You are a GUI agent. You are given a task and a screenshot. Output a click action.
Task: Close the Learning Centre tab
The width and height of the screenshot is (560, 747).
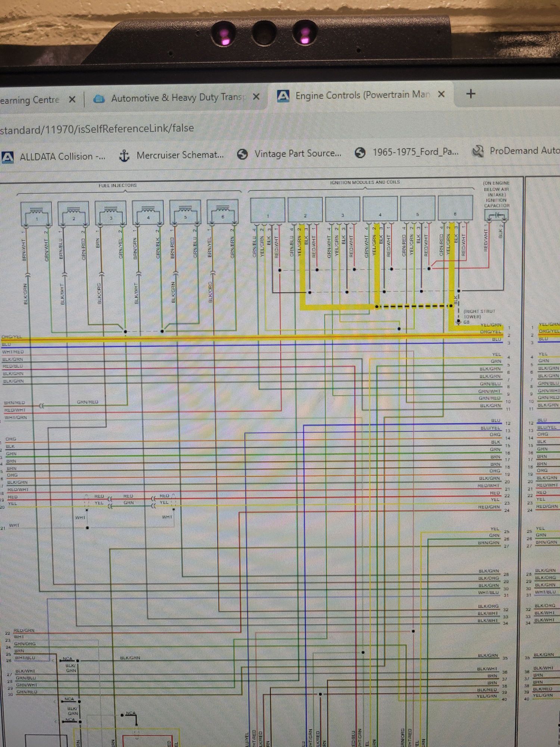[x=72, y=99]
